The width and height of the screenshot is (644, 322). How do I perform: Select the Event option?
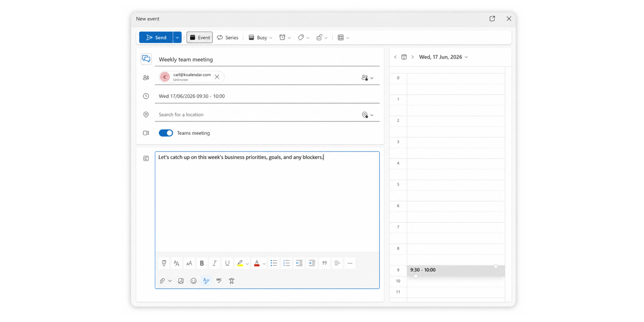200,37
